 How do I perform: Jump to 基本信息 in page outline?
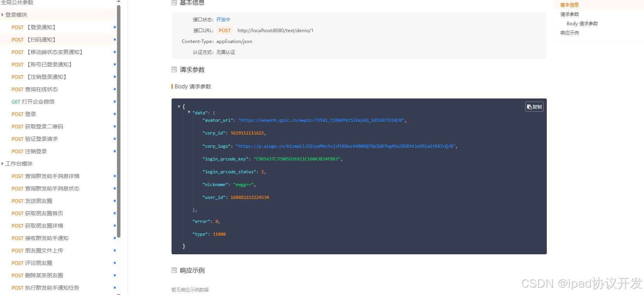(569, 5)
